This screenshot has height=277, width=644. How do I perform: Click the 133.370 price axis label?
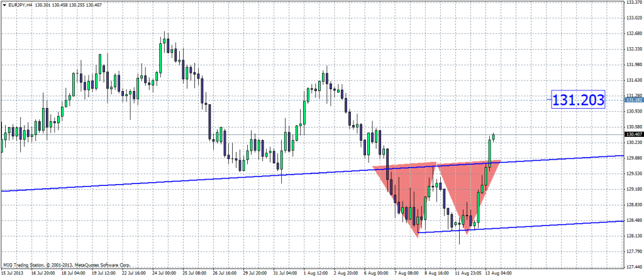pos(633,3)
